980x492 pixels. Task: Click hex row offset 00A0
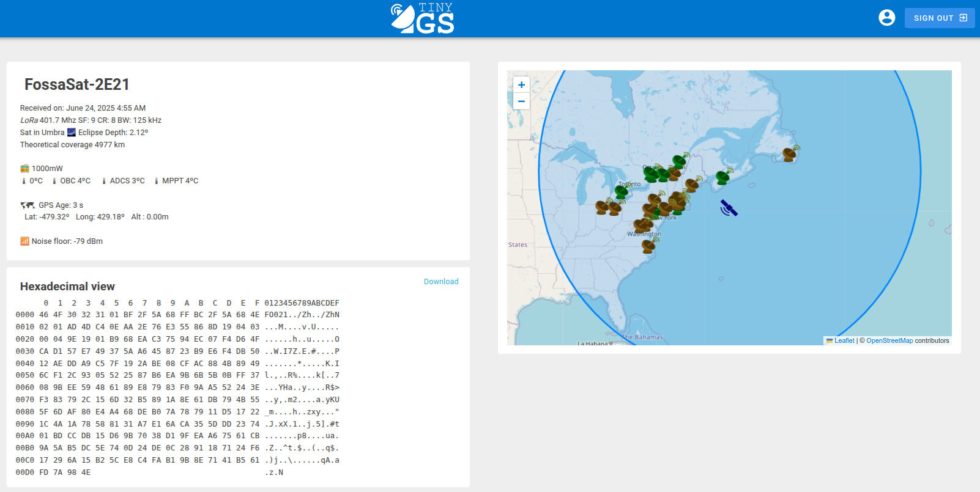tap(25, 436)
